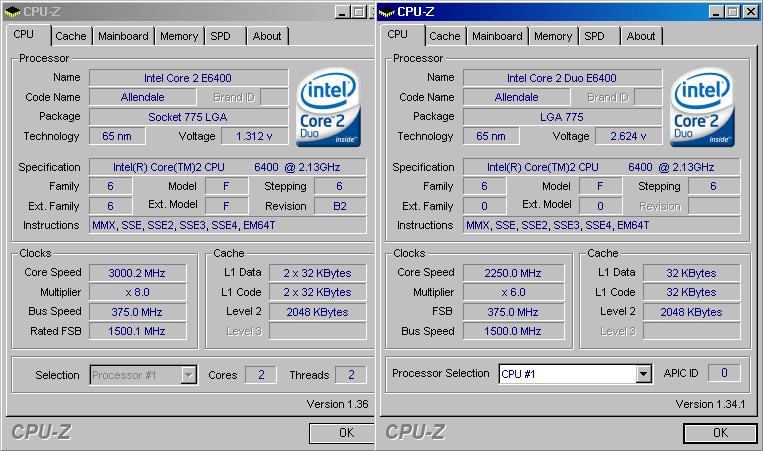Click Instructions field in right window
This screenshot has width=763, height=451.
[601, 225]
